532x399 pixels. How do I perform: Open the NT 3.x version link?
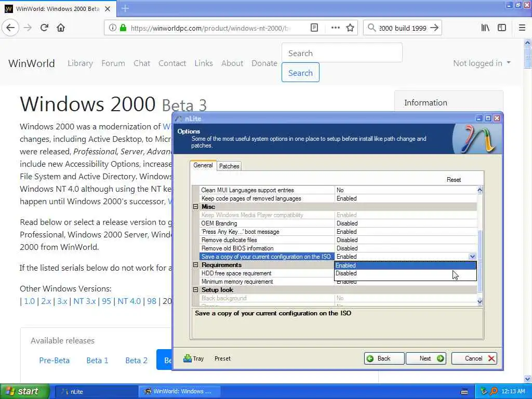[x=85, y=301]
